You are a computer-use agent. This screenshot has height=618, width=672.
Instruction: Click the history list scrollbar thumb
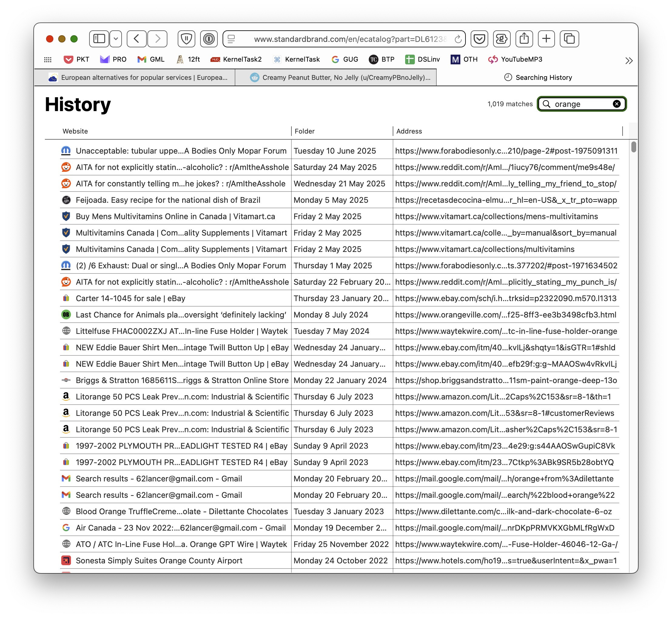coord(633,147)
